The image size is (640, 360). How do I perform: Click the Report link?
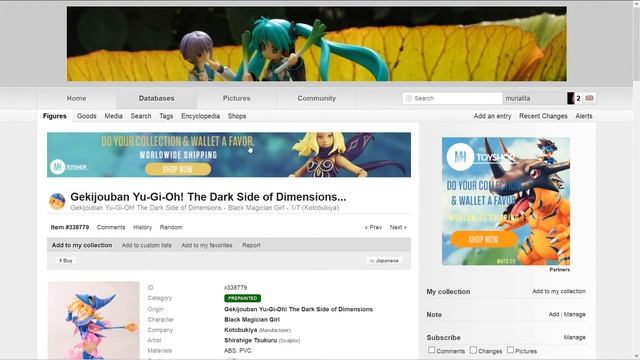[251, 245]
